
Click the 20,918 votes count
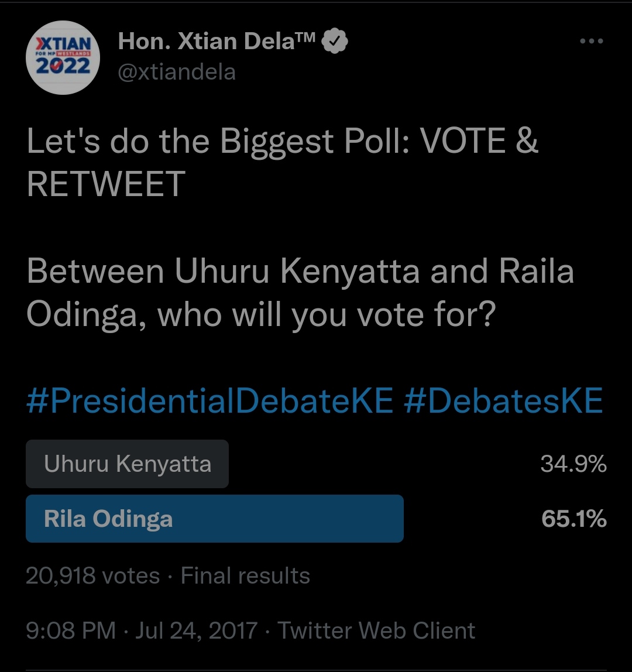92,575
